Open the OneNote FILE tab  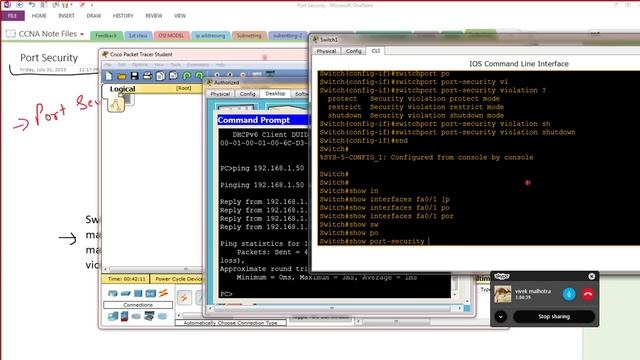tap(13, 16)
